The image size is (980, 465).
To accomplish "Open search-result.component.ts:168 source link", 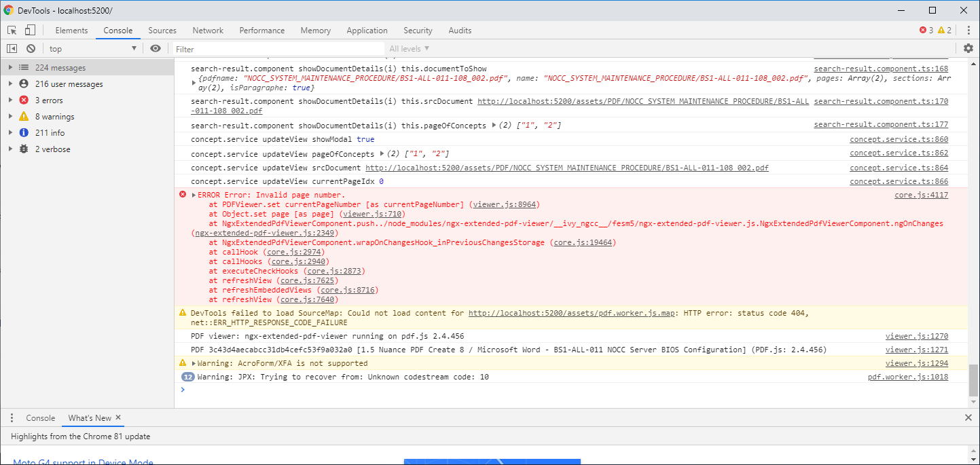I will [881, 69].
